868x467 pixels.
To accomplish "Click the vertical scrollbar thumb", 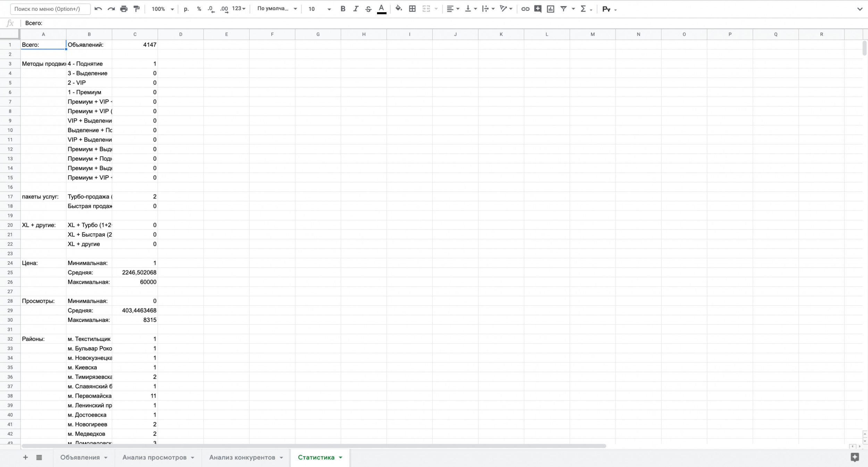I will coord(865,48).
